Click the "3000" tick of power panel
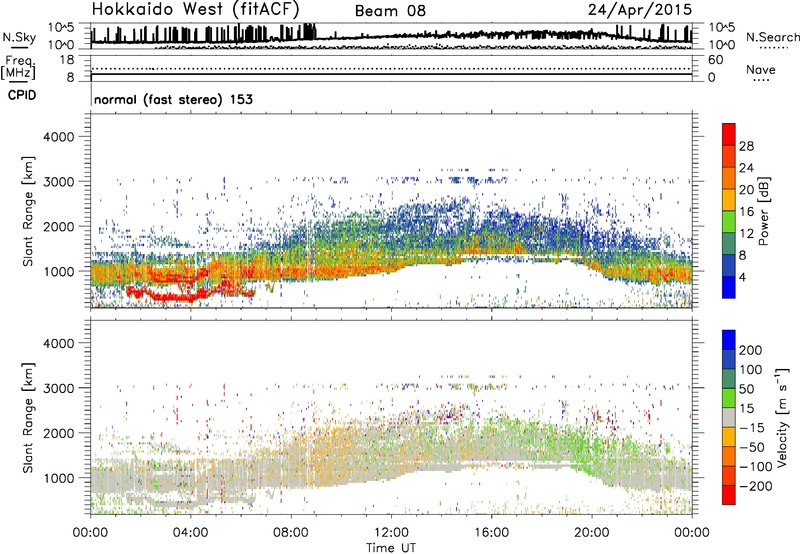Viewport: 800px width, 554px height. (x=58, y=182)
